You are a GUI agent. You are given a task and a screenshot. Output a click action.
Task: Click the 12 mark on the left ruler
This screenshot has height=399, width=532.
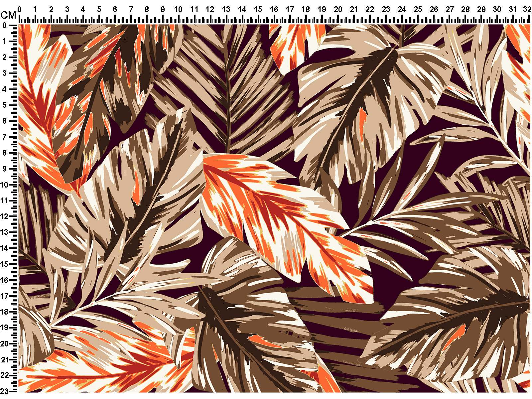point(4,216)
